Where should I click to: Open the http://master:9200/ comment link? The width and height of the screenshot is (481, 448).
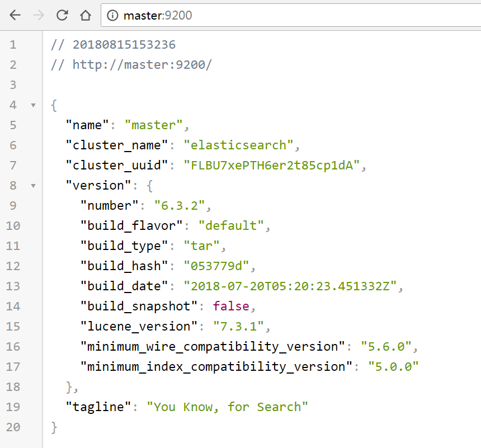tap(142, 65)
